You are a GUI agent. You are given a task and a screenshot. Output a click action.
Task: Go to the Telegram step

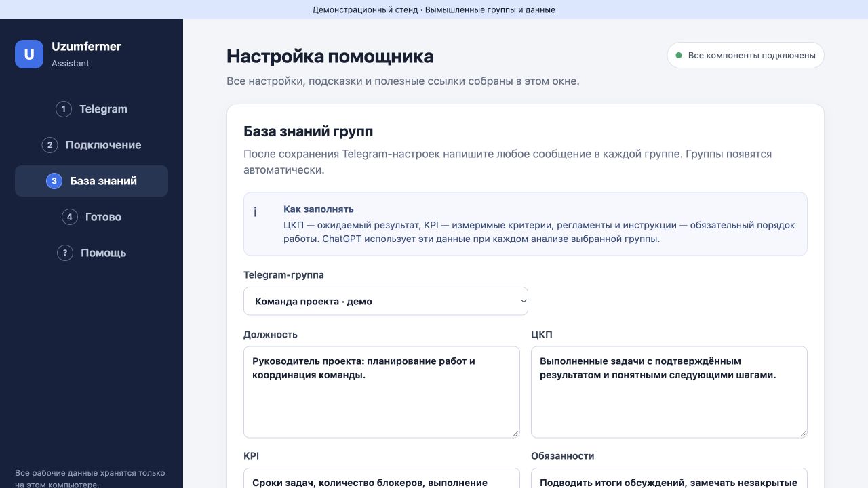pos(92,109)
